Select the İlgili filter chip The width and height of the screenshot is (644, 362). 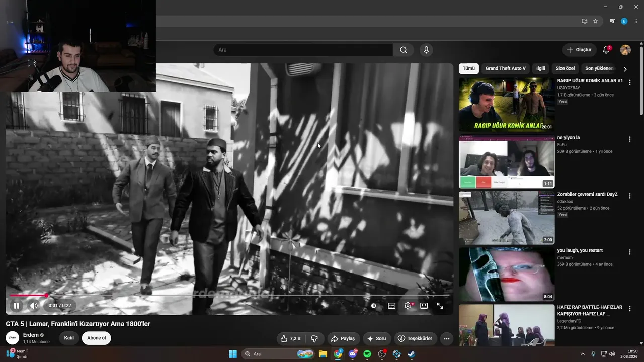pos(541,68)
